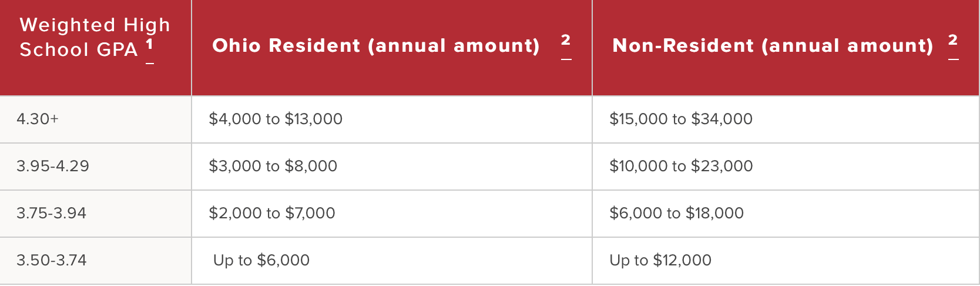Screen dimensions: 980x286
Task: Click the $6,000 to $18,000 cell
Action: pyautogui.click(x=786, y=214)
